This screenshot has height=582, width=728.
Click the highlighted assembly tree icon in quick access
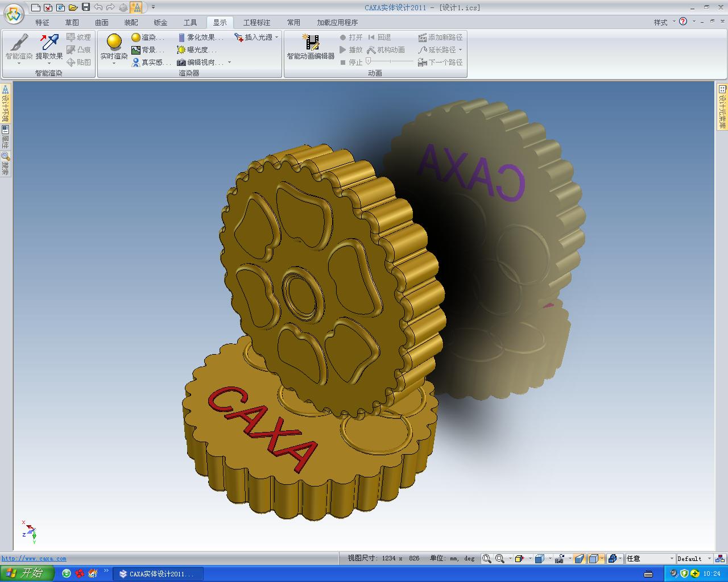click(136, 7)
